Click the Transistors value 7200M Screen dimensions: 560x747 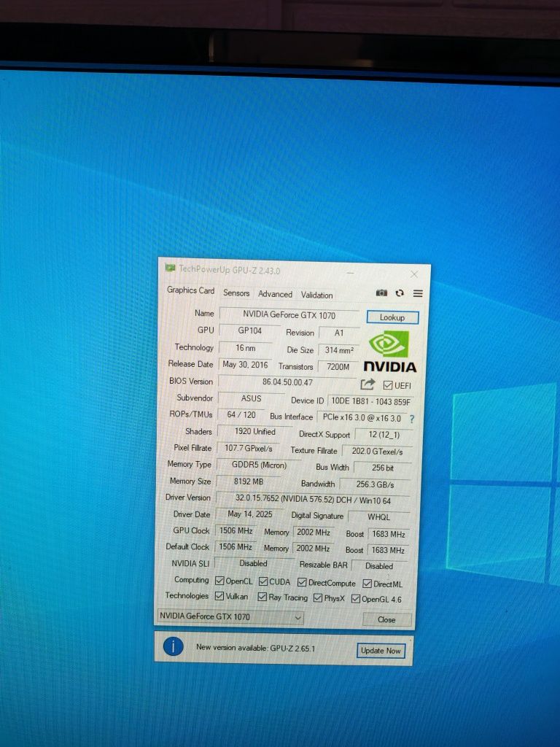pos(338,367)
